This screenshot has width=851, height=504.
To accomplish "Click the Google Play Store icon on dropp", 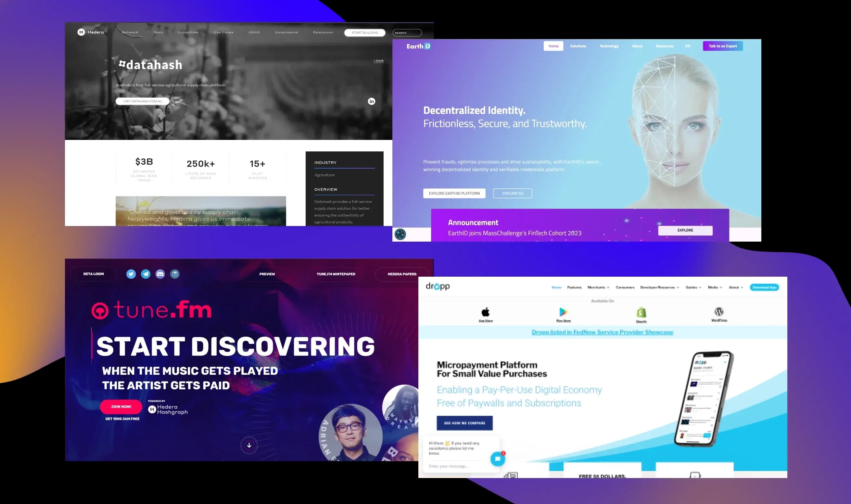I will coord(562,311).
